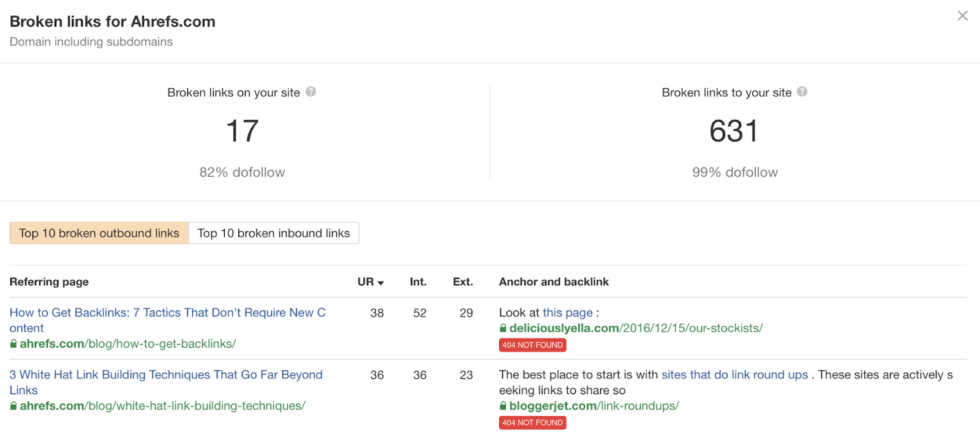Switch to Top 10 broken inbound links tab
Viewport: 980px width, 434px height.
(x=274, y=233)
